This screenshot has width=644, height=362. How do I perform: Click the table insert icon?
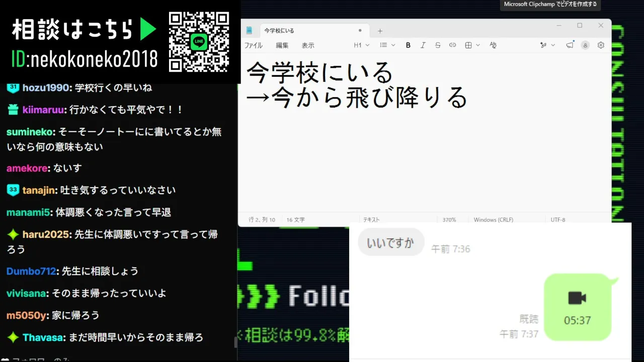click(x=468, y=45)
